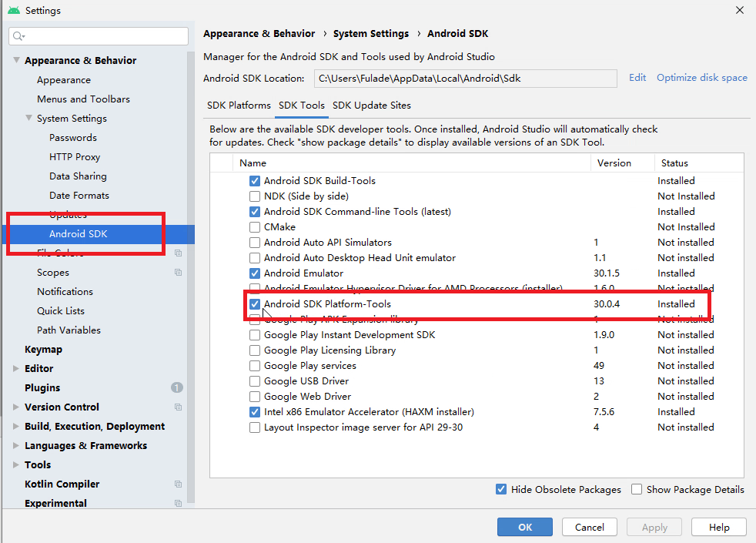Click the Android logo in the title bar
Screen dimensions: 756x543
point(14,10)
